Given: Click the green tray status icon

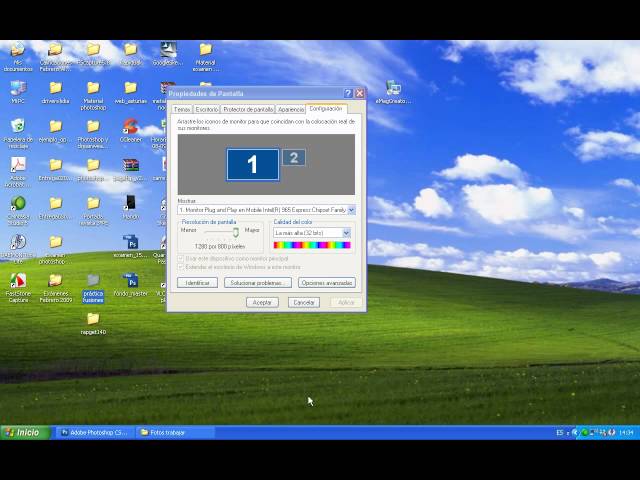Looking at the screenshot, I should (x=585, y=433).
